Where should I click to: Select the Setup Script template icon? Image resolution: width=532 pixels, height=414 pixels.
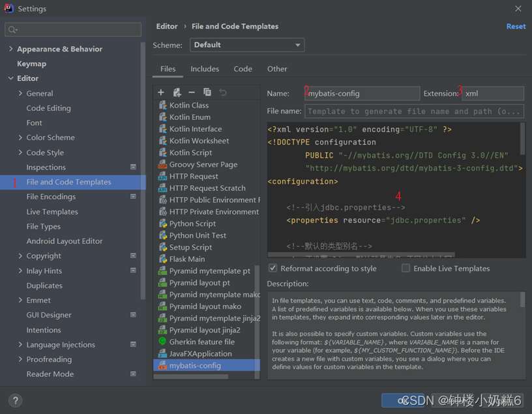[163, 247]
